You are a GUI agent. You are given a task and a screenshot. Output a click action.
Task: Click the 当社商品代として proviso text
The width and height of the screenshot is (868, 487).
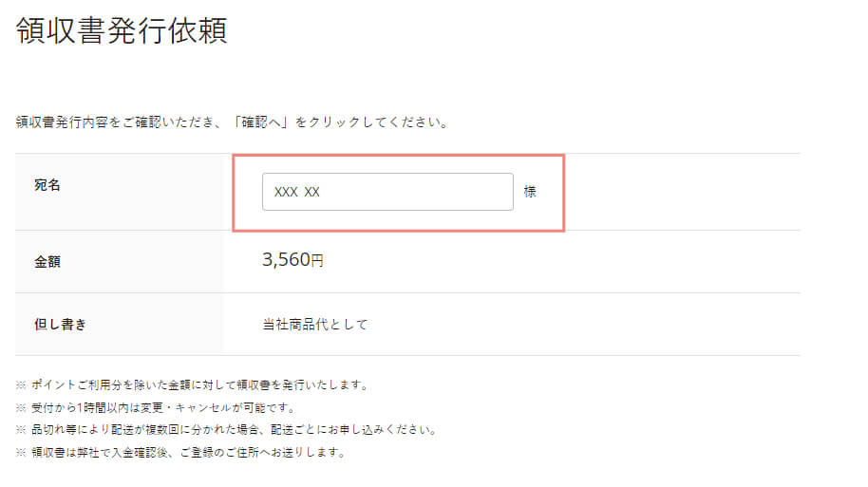(x=314, y=325)
